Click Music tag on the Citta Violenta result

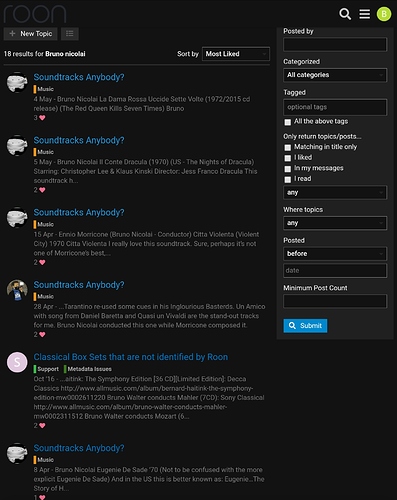(x=44, y=224)
